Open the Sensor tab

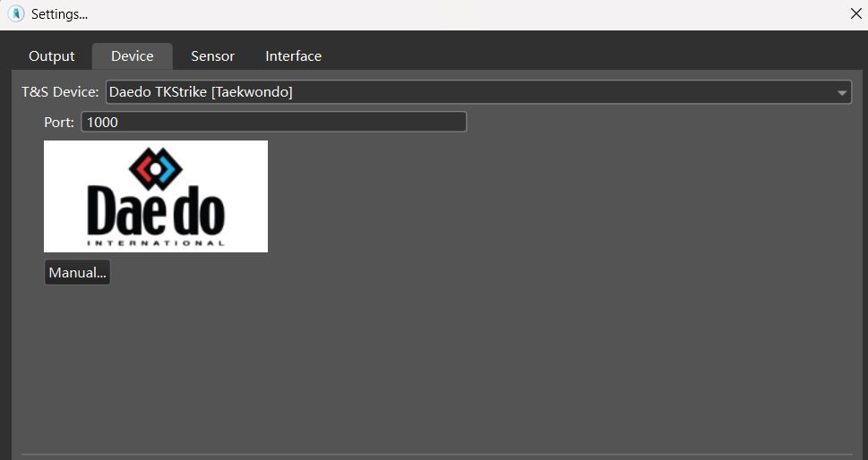[212, 56]
